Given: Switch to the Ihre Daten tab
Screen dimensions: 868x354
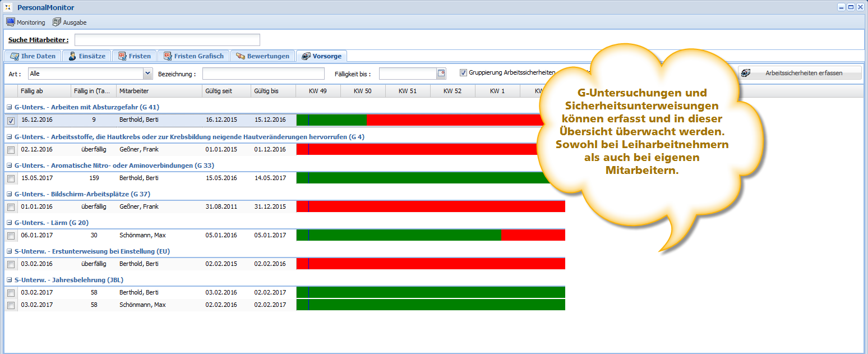Looking at the screenshot, I should (33, 56).
